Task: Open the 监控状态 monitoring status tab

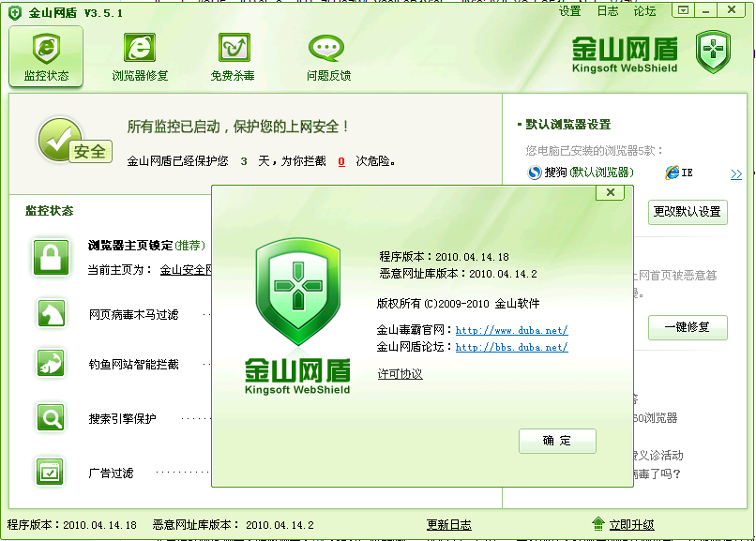Action: [x=46, y=57]
